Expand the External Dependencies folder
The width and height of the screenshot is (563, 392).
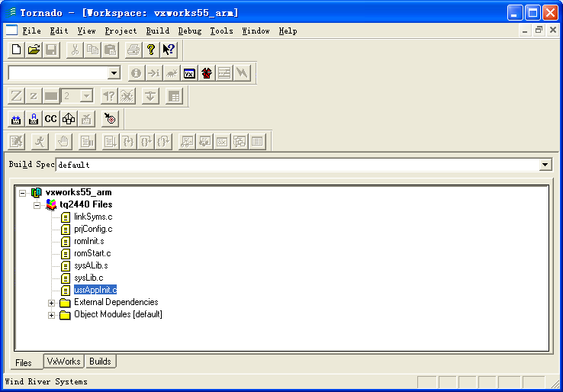pyautogui.click(x=51, y=304)
